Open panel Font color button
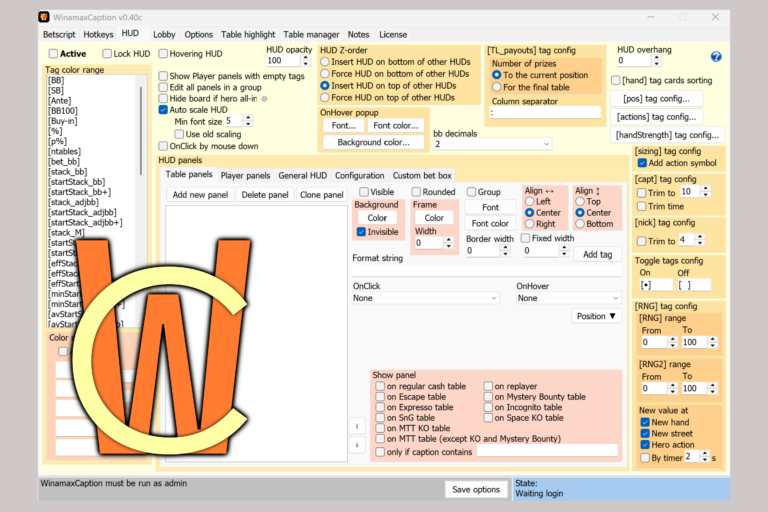The width and height of the screenshot is (768, 512). [x=490, y=223]
